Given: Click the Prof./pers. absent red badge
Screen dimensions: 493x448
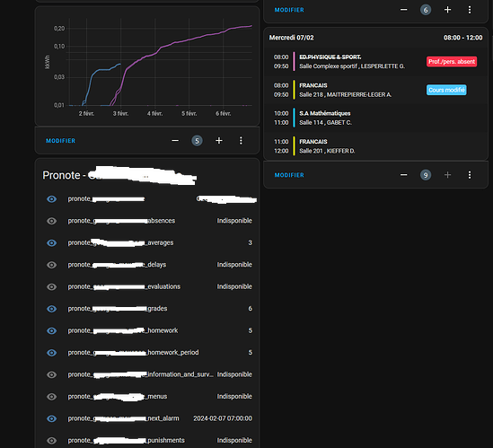Looking at the screenshot, I should [452, 62].
